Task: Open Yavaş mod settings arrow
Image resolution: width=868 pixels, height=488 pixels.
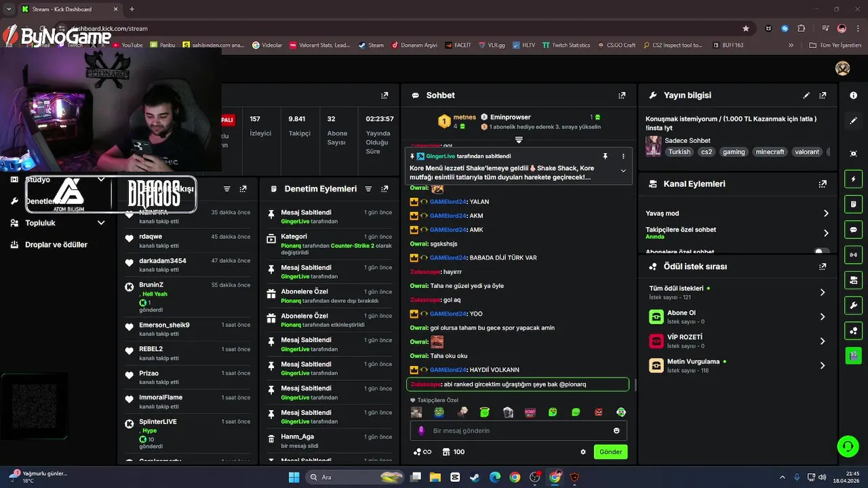Action: pos(826,213)
